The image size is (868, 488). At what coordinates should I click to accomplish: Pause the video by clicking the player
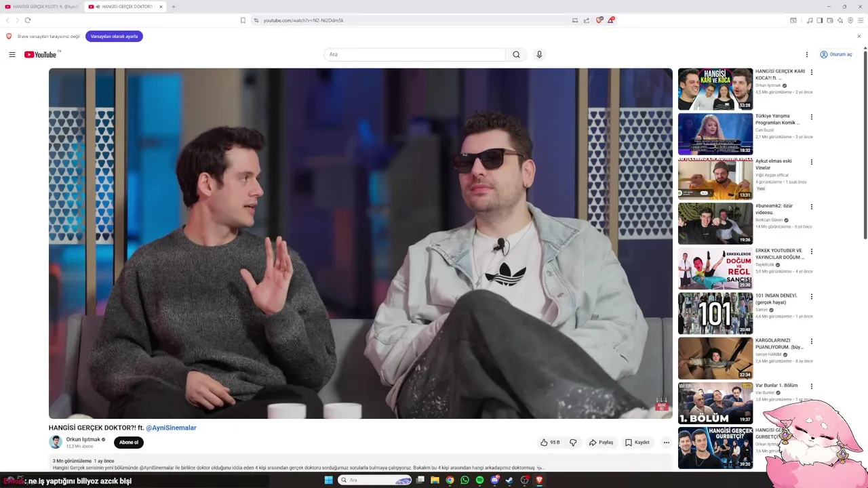(361, 243)
